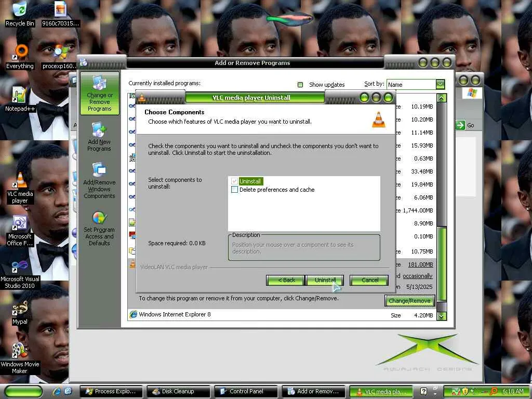The height and width of the screenshot is (399, 532).
Task: Click the taskbar clock showing 6:18 AM
Action: [x=513, y=391]
